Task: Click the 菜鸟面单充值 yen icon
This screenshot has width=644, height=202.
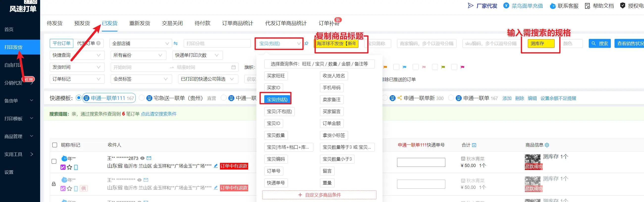Action: click(x=506, y=5)
